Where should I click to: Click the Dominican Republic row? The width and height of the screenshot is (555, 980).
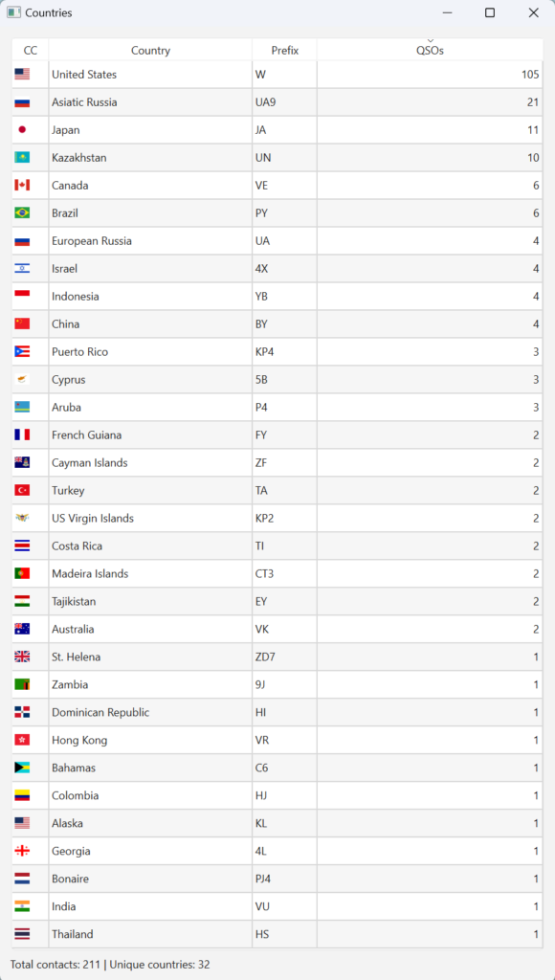(x=277, y=712)
